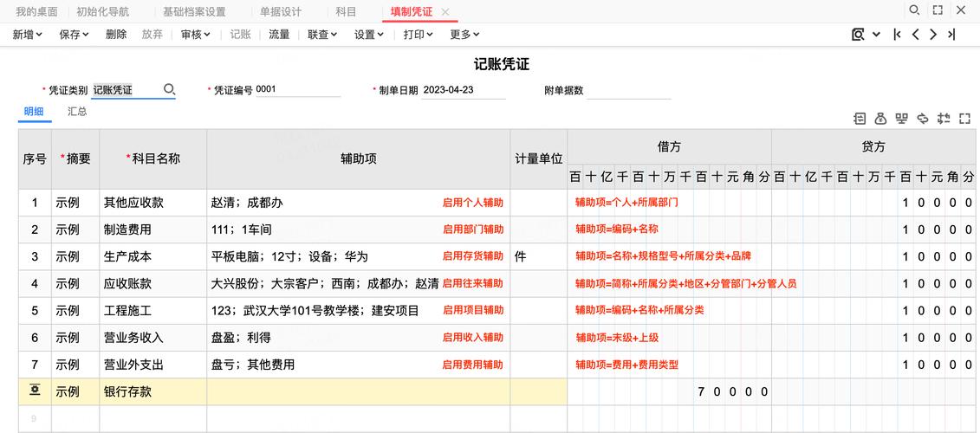
Task: Open the 联查 dropdown
Action: (x=323, y=35)
